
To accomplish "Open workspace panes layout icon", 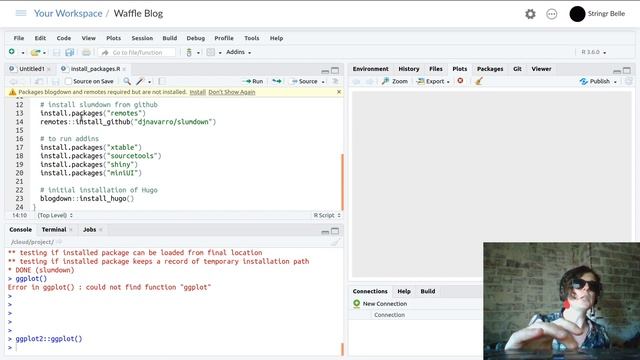I will coord(211,52).
